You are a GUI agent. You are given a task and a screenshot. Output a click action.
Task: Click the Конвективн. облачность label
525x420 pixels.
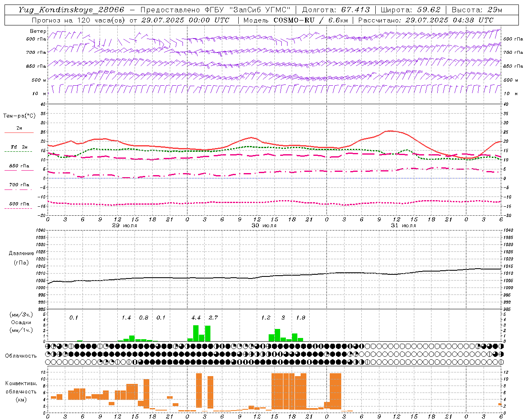[x=21, y=388]
